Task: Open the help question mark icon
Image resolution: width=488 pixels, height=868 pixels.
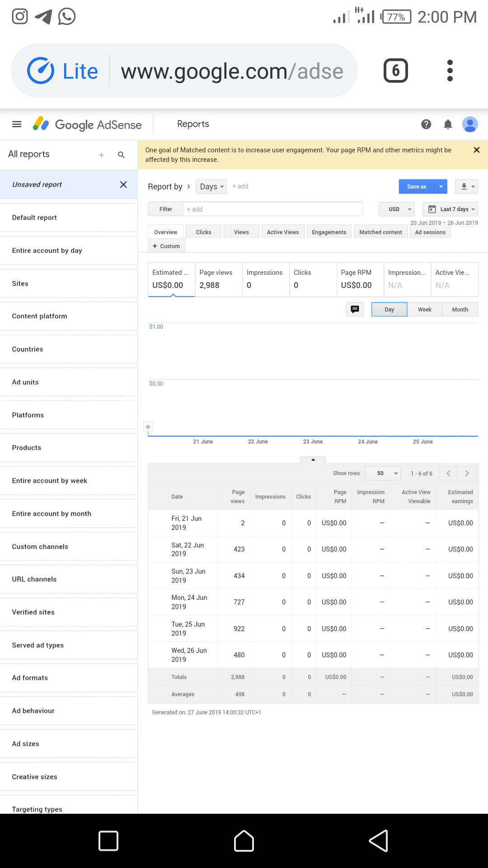Action: tap(426, 124)
